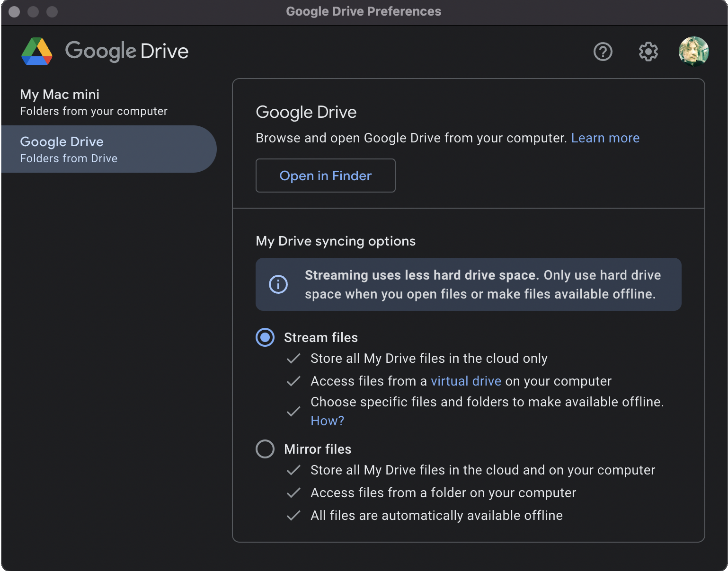
Task: Click the 'Google Drive Preferences' window title
Action: [x=364, y=11]
